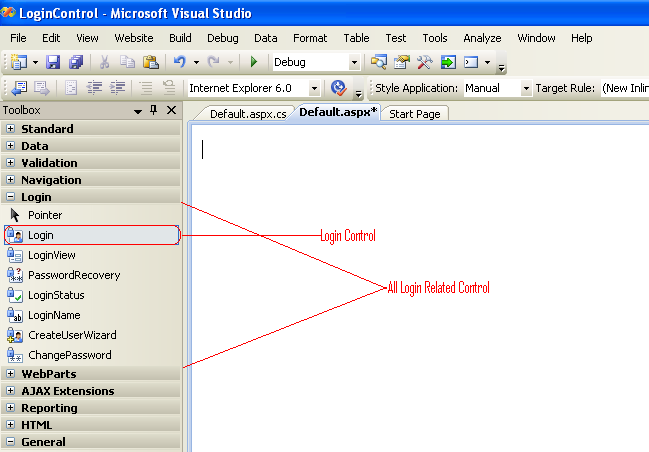This screenshot has height=452, width=649.
Task: Select the LoginStatus control
Action: pos(91,295)
